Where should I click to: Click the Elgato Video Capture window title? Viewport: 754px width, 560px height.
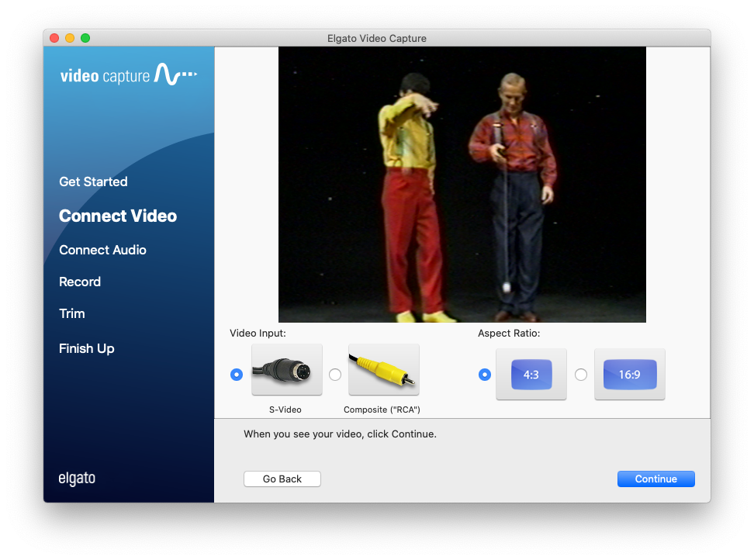click(x=377, y=39)
